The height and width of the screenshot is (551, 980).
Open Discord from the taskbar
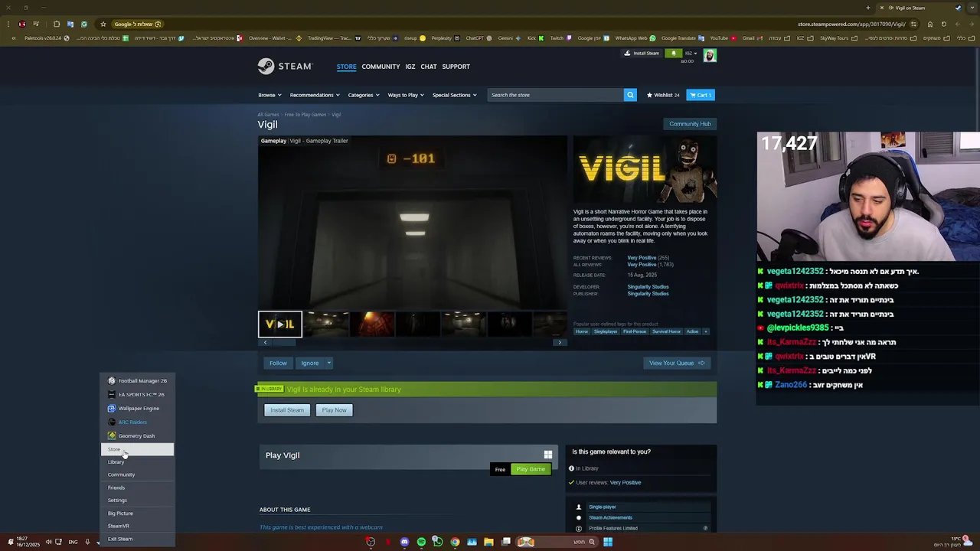(x=404, y=542)
